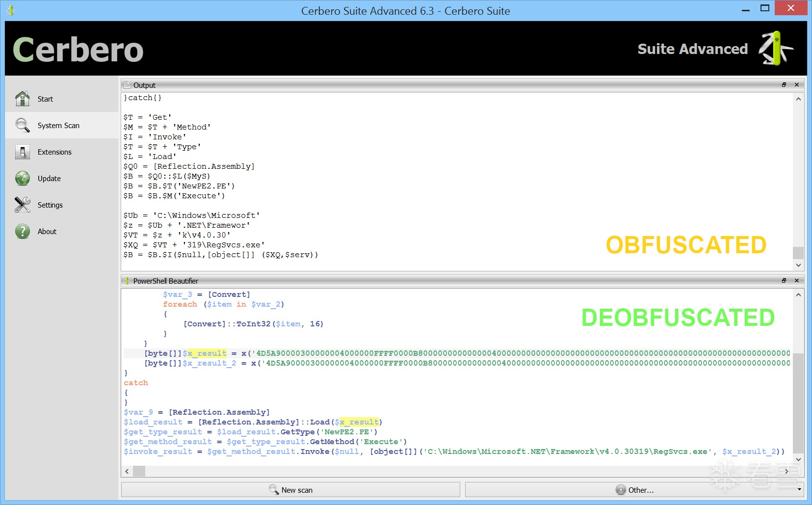Screen dimensions: 812x505
Task: Click the Output panel scroll down arrow
Action: pyautogui.click(x=798, y=265)
